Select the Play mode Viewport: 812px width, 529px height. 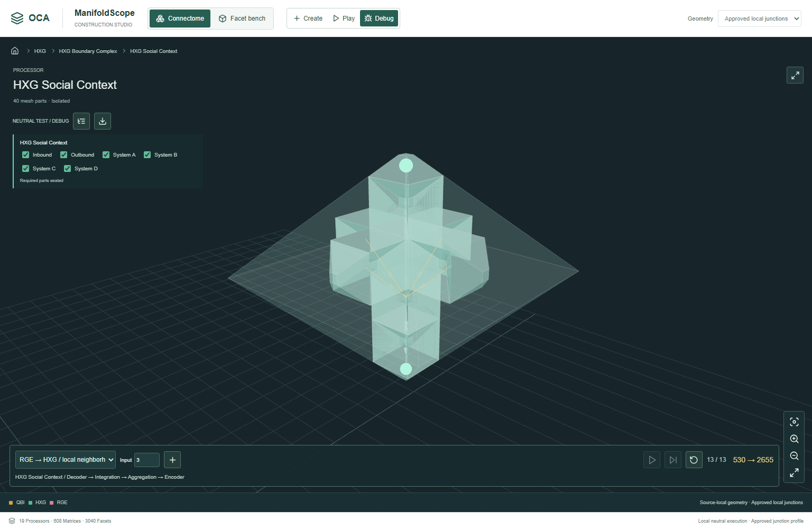[x=344, y=19]
